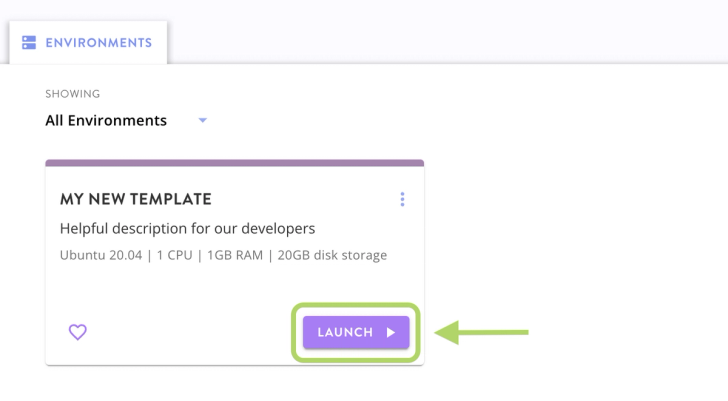Image resolution: width=728 pixels, height=401 pixels.
Task: Switch to the ENVIRONMENTS tab label
Action: [x=98, y=43]
